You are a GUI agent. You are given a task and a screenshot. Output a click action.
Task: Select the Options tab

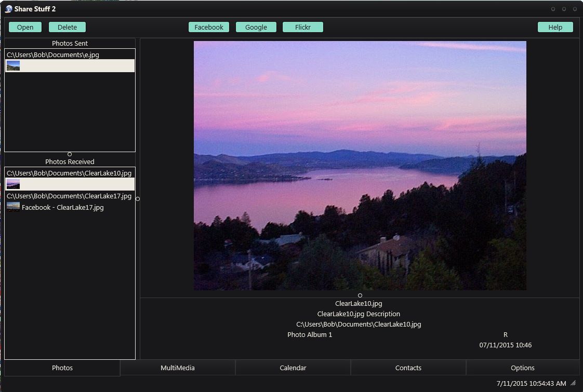tap(523, 368)
